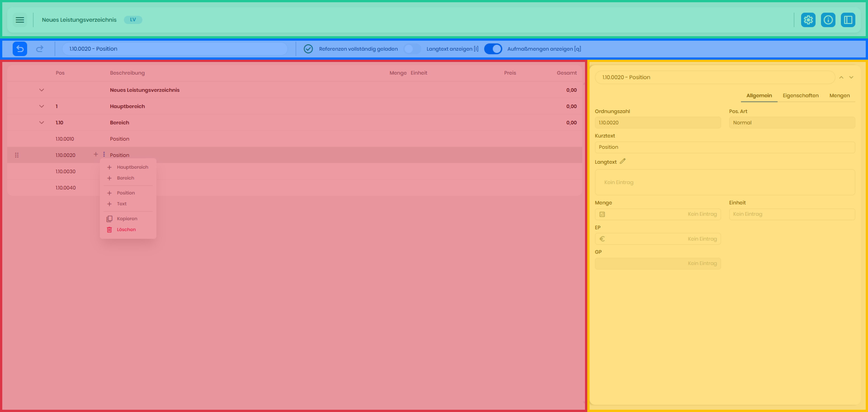Click the plus icon on row 1.10.0020
The image size is (868, 412).
tap(96, 154)
